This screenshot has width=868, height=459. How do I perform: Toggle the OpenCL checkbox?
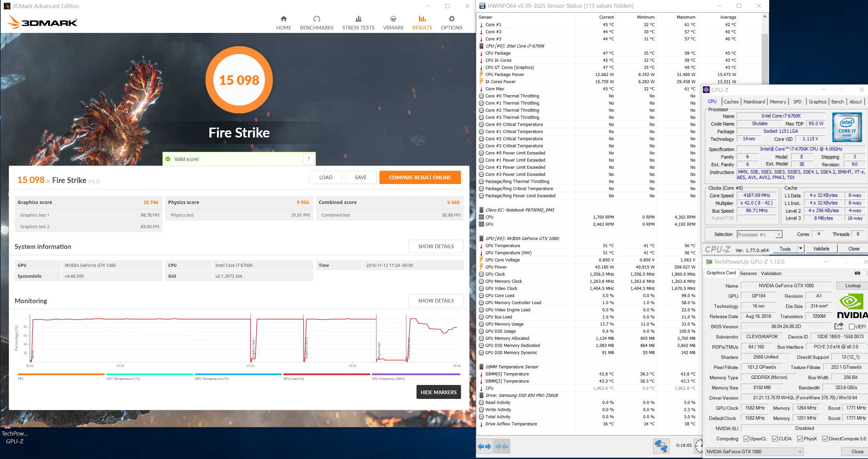[x=746, y=439]
